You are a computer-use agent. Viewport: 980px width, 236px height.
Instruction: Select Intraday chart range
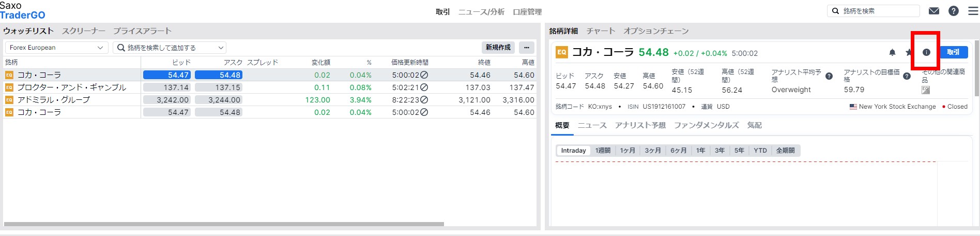[573, 151]
